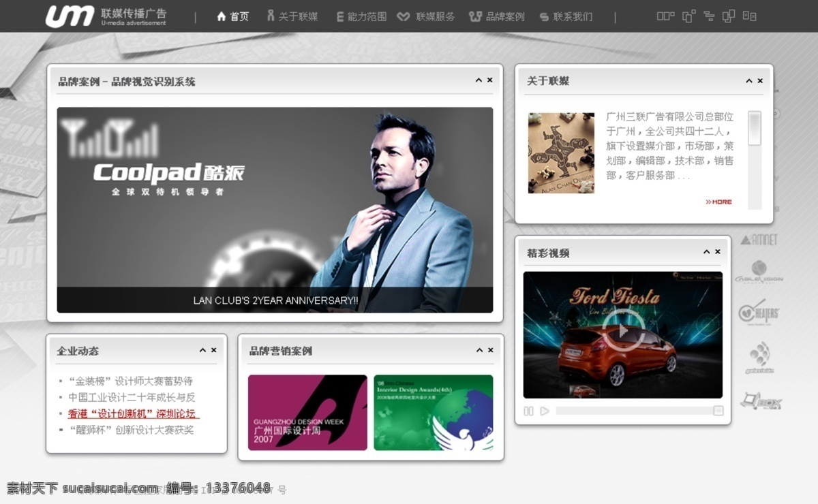The height and width of the screenshot is (504, 818).
Task: Click the Galavisión partner logo
Action: click(x=759, y=358)
